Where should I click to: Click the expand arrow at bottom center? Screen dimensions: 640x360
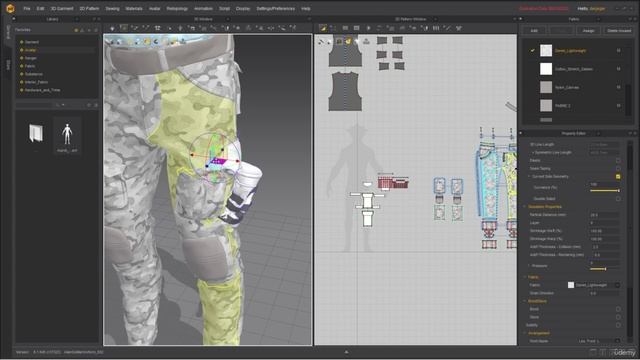[x=347, y=351]
